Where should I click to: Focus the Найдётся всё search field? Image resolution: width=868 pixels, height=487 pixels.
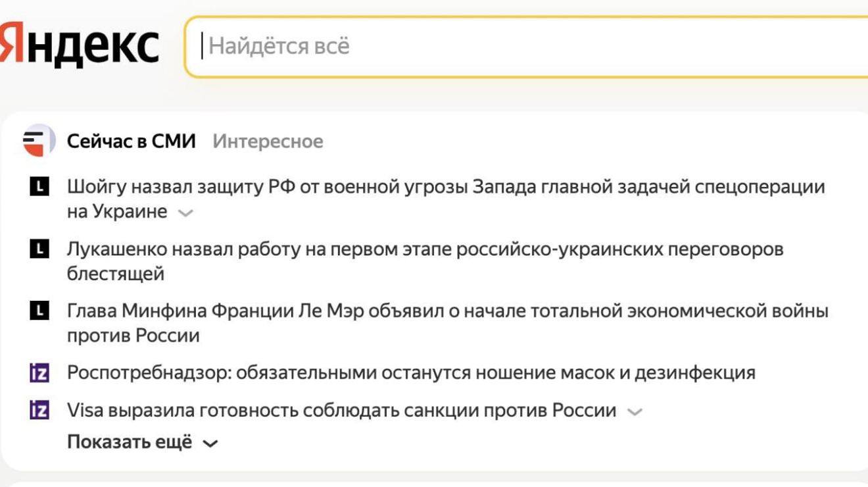(x=526, y=47)
